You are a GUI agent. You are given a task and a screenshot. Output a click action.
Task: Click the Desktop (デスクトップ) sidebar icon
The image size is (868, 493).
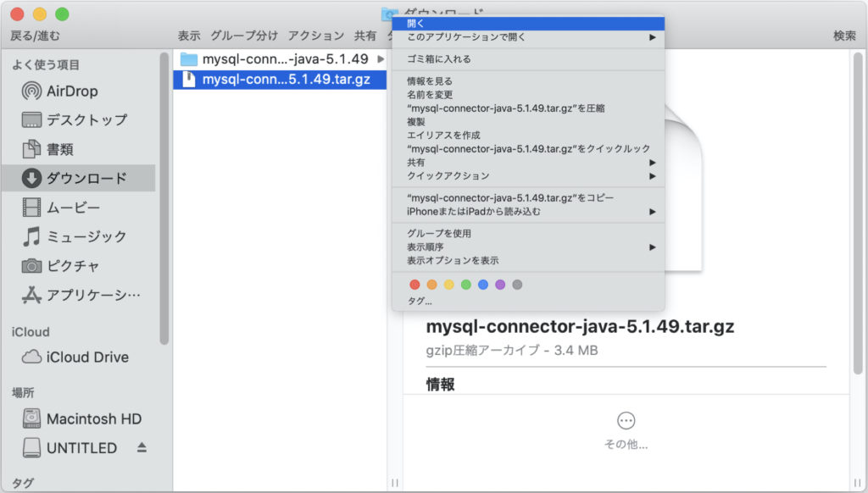31,119
